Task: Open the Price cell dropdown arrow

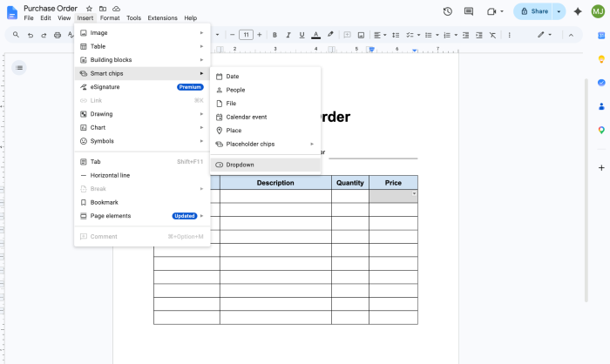Action: coord(414,193)
